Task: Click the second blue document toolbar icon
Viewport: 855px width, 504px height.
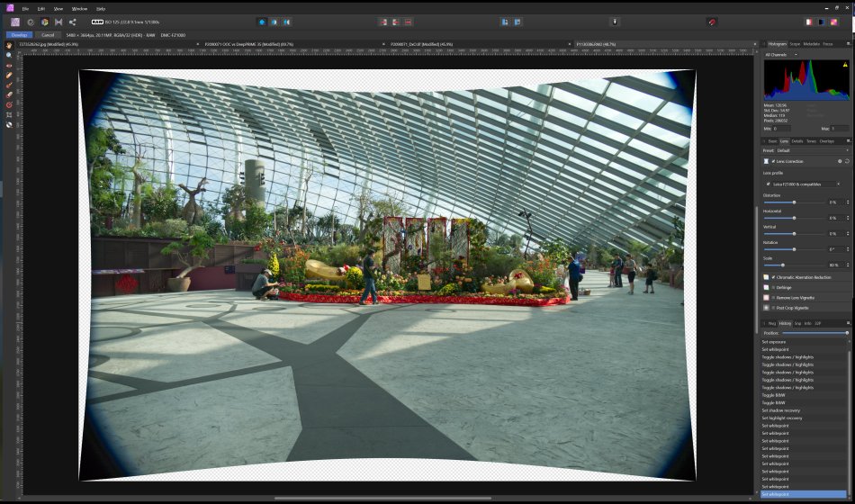Action: 517,22
